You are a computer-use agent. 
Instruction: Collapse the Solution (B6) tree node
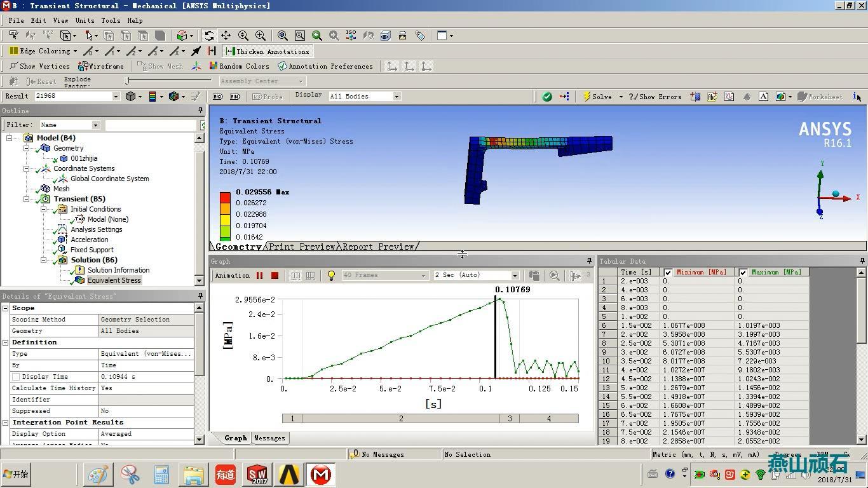pyautogui.click(x=44, y=260)
